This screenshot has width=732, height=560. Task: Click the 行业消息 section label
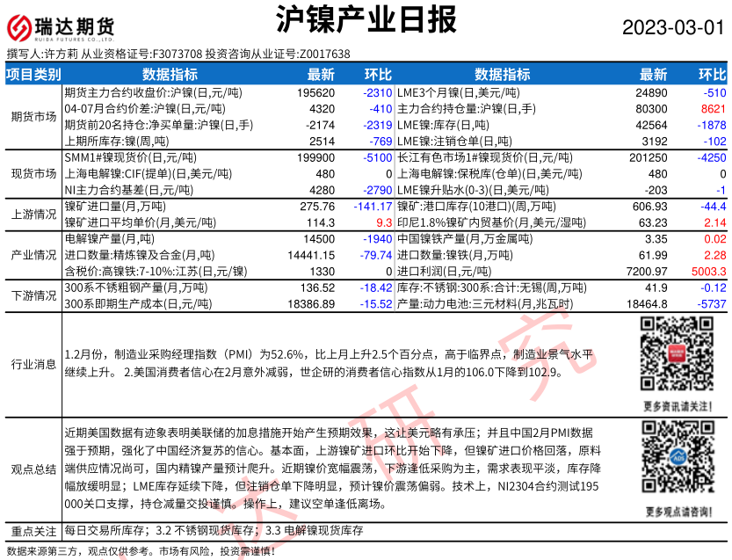tap(33, 364)
